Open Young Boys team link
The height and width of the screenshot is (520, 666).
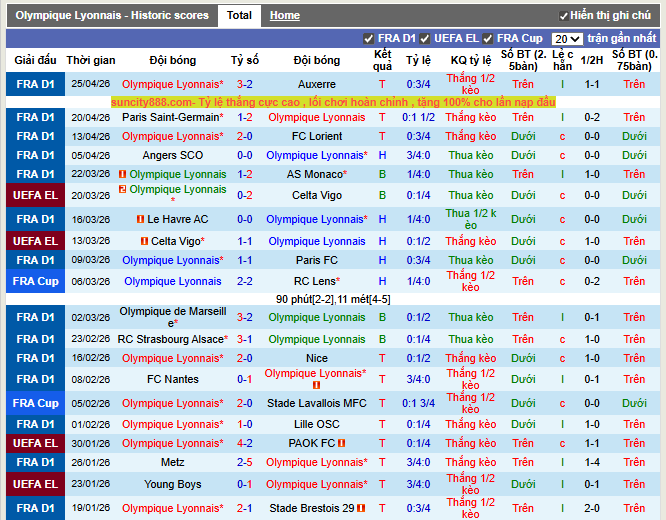[x=172, y=484]
